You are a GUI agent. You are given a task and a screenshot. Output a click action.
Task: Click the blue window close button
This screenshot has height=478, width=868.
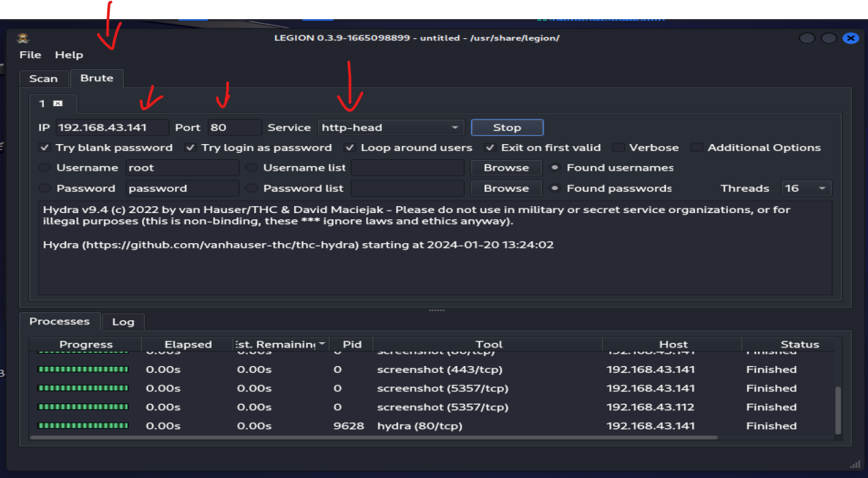(x=850, y=38)
